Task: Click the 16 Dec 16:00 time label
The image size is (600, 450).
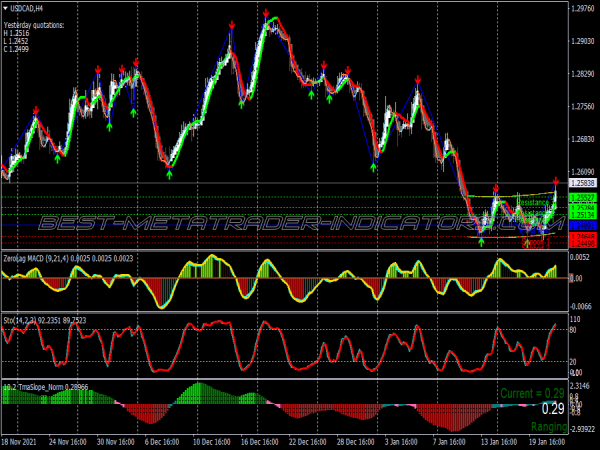Action: [x=259, y=442]
